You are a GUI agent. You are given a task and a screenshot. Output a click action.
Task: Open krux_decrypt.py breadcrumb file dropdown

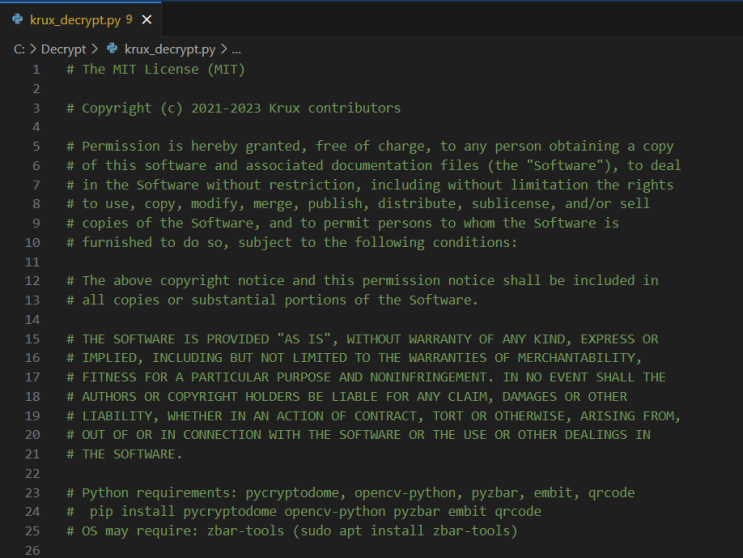169,48
